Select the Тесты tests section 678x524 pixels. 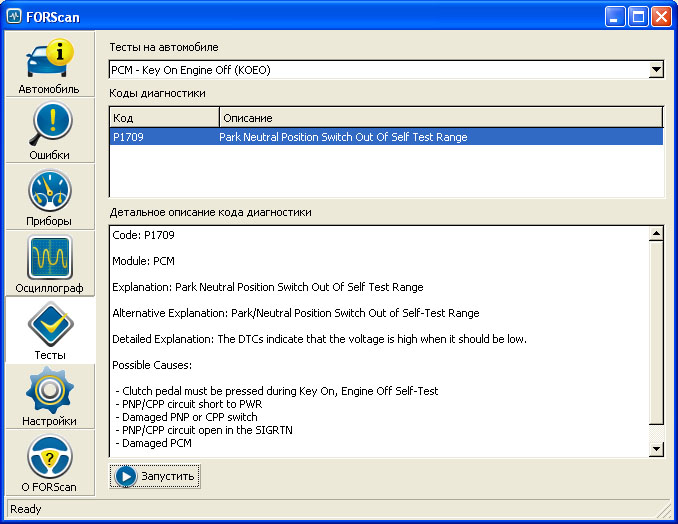[49, 330]
